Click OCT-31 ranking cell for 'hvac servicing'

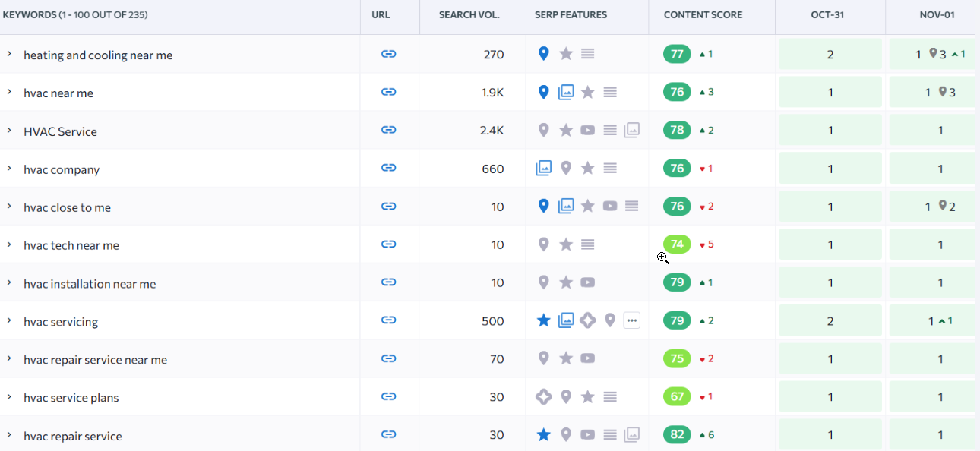(830, 320)
